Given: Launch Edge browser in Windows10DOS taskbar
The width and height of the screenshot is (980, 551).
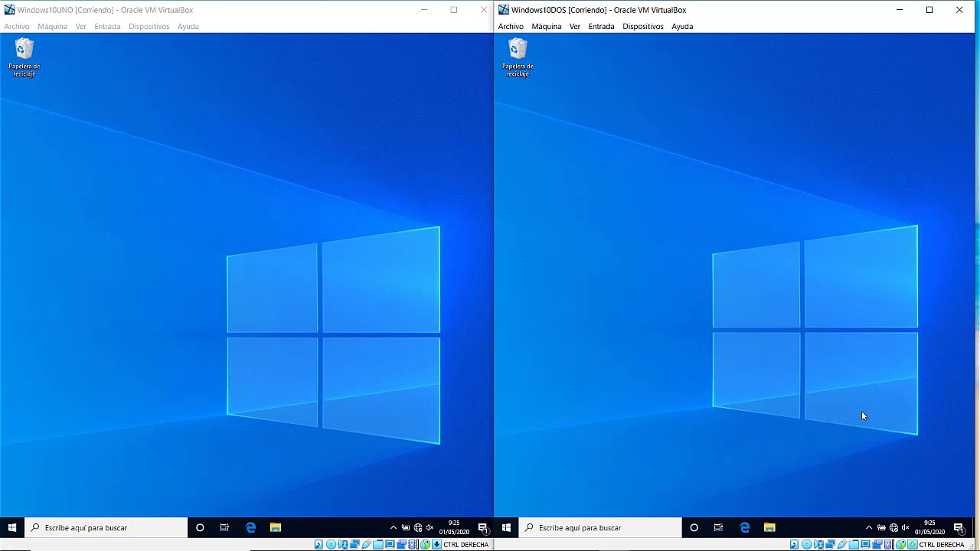Looking at the screenshot, I should tap(744, 527).
